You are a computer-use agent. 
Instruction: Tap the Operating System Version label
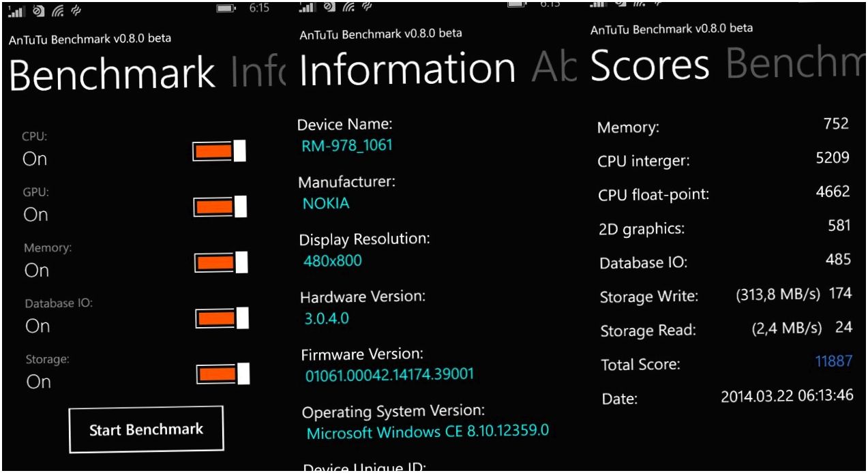pyautogui.click(x=393, y=412)
